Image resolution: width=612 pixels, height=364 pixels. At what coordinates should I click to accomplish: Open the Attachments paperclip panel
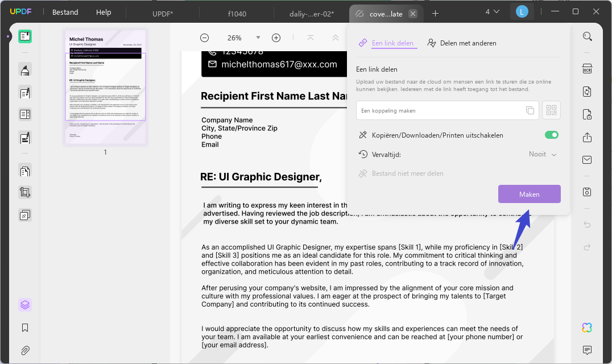25,350
